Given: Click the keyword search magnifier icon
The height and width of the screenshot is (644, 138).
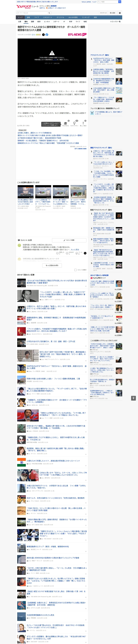Looking at the screenshot, I should click(49, 13).
